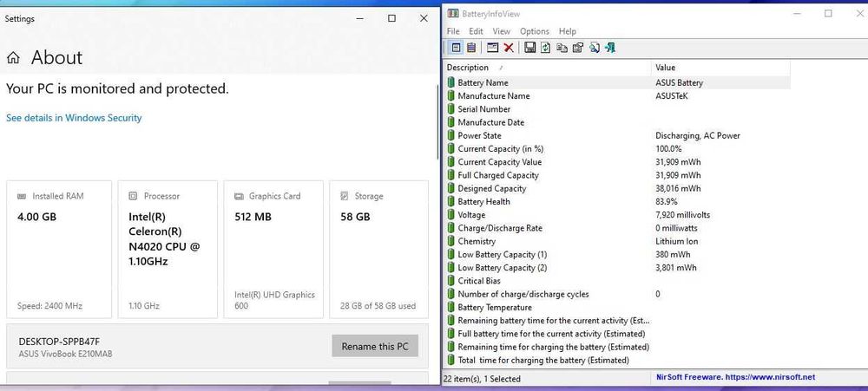Click the Installed RAM card icon
Screen dimensions: 868x391
(x=22, y=196)
